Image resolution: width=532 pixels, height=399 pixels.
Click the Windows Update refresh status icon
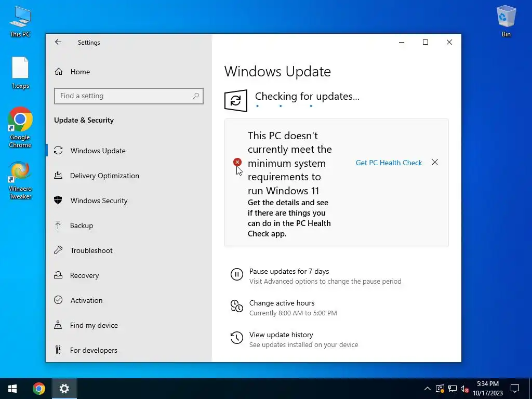point(236,100)
